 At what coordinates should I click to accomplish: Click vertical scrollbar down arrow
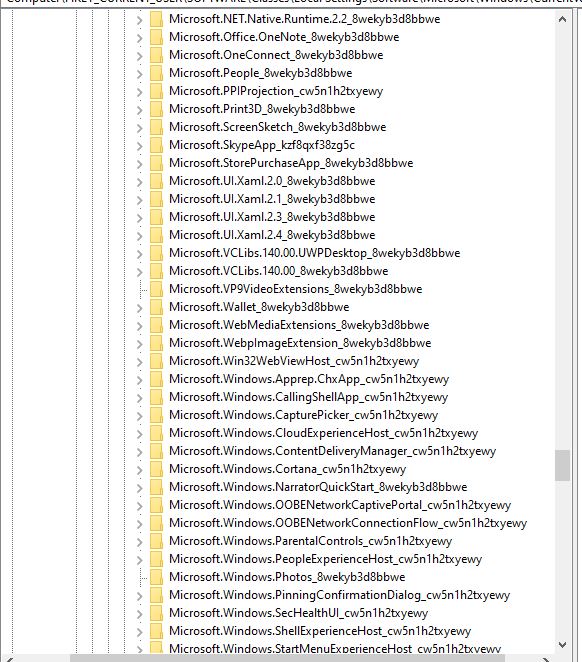[562, 645]
